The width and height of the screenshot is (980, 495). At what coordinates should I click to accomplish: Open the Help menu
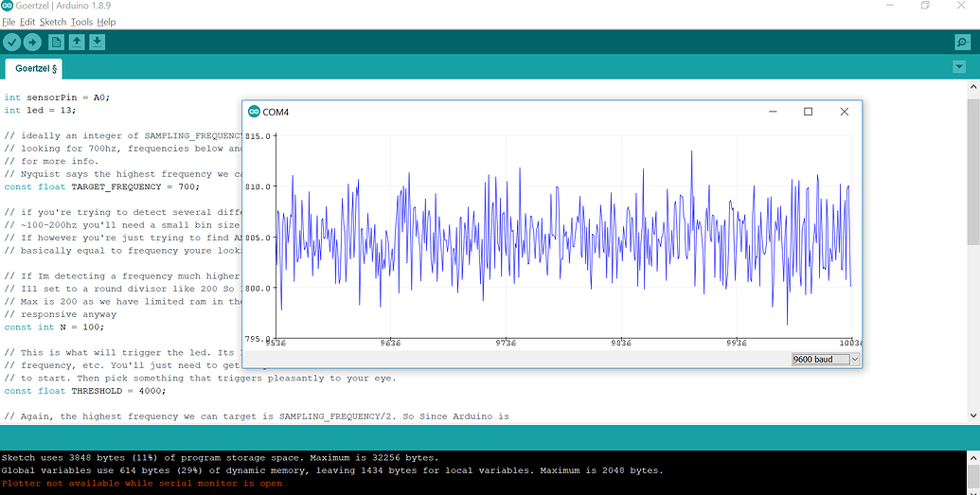coord(106,22)
